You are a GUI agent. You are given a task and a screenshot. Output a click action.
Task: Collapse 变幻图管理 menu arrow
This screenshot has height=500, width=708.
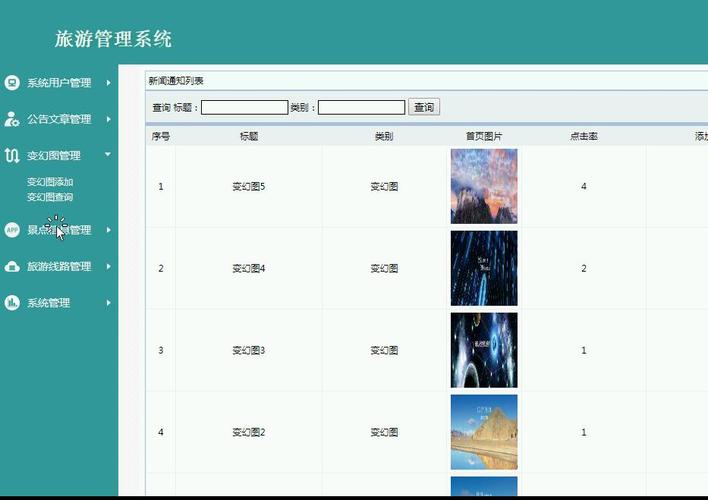click(x=108, y=154)
